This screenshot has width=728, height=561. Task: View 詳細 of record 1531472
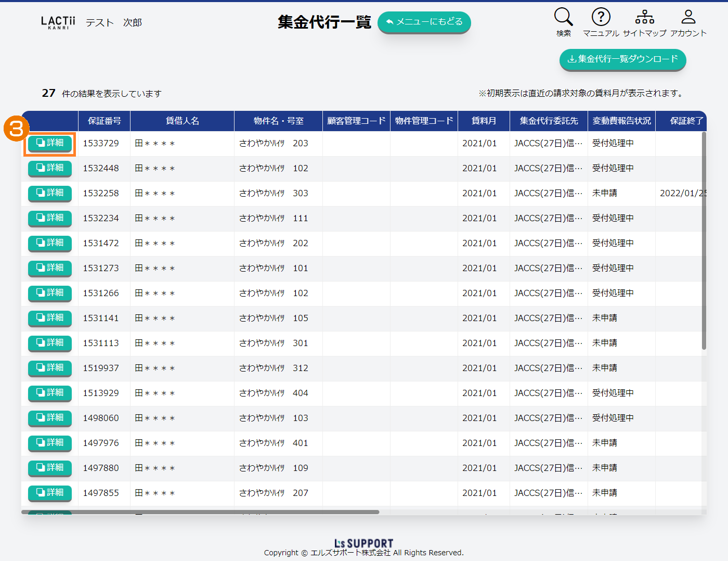pyautogui.click(x=50, y=243)
